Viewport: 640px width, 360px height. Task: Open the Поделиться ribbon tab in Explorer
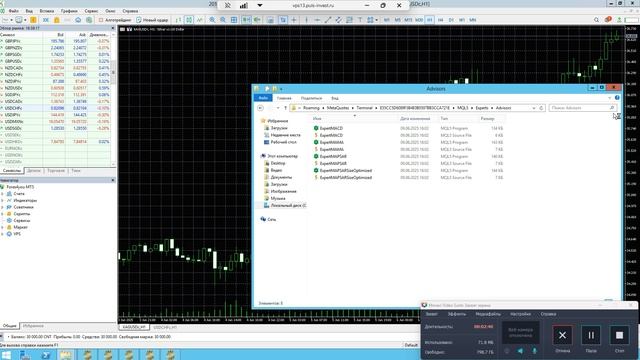[x=311, y=98]
